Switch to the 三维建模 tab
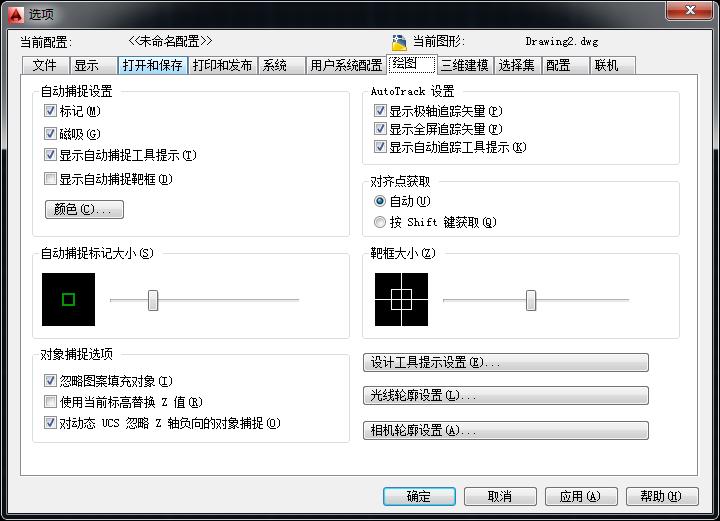Viewport: 720px width, 521px height. click(x=465, y=65)
